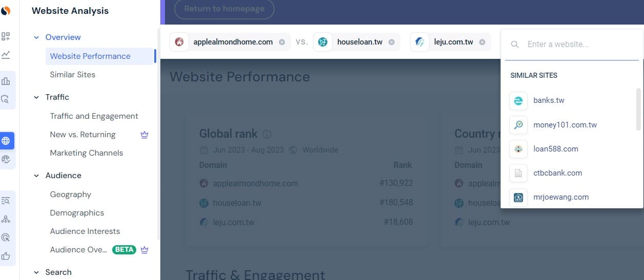Collapse the Traffic section chevron
This screenshot has width=644, height=280.
tap(36, 97)
